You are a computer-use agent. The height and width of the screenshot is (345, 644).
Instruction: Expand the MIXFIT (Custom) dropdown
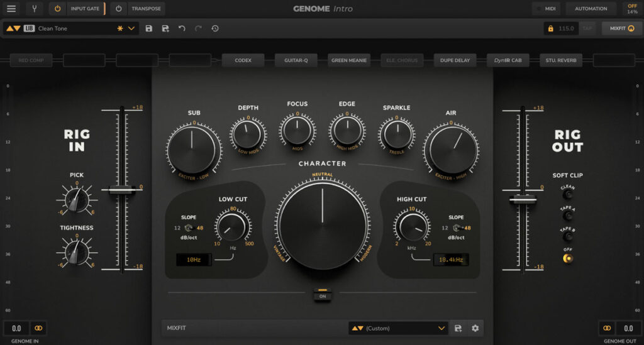(x=441, y=328)
